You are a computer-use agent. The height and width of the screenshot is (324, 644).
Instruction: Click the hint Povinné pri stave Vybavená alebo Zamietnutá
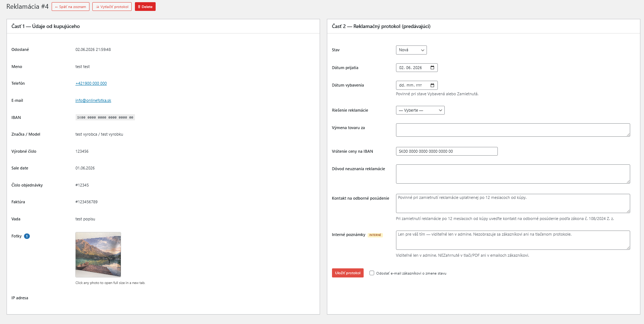click(437, 94)
